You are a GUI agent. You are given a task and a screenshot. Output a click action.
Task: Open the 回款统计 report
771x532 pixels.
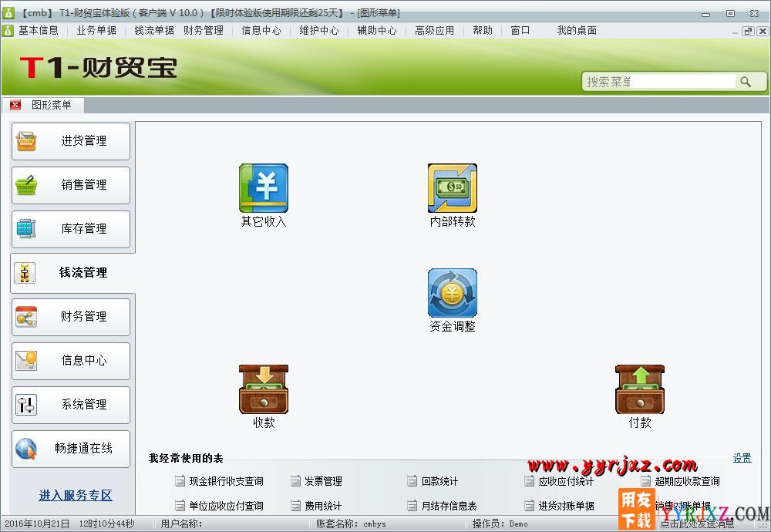pos(439,481)
